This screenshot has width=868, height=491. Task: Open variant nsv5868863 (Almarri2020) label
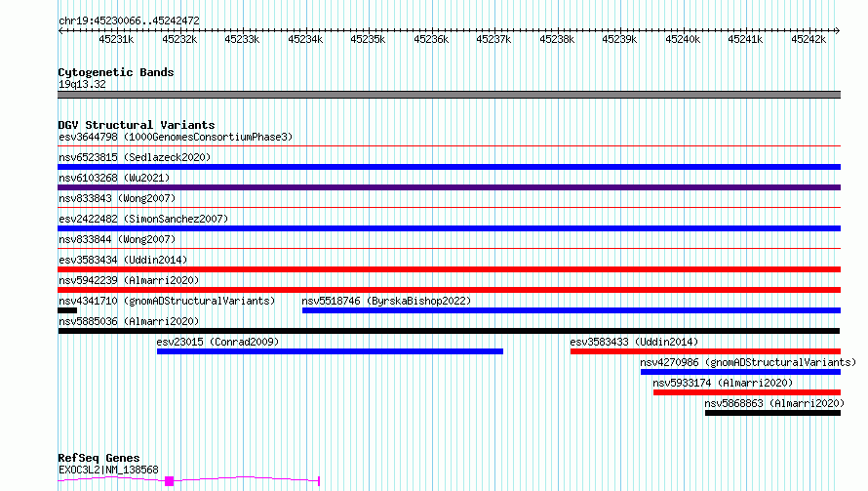coord(774,403)
